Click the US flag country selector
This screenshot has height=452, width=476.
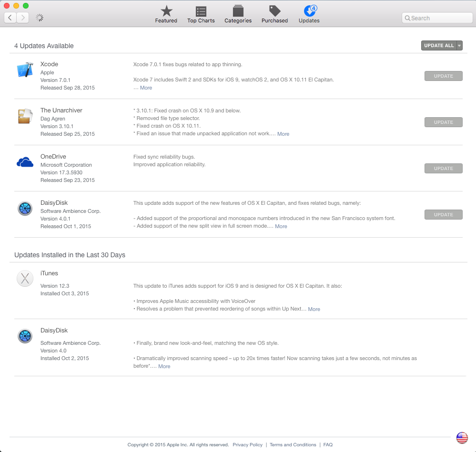[462, 438]
